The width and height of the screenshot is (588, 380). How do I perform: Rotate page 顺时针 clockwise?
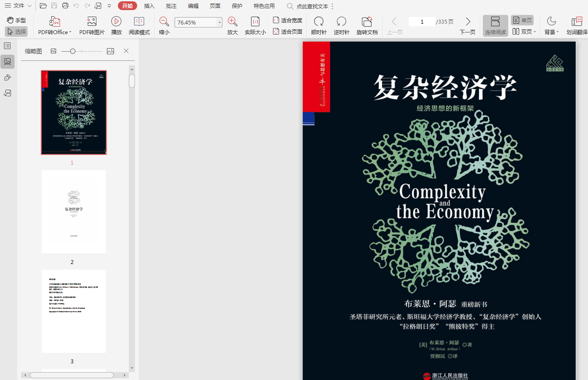coord(319,26)
